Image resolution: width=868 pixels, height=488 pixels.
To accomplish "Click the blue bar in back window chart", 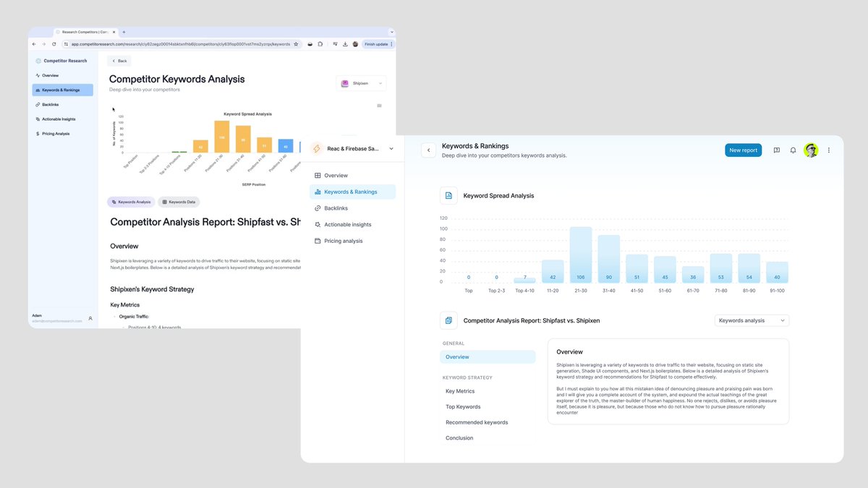I will [286, 146].
